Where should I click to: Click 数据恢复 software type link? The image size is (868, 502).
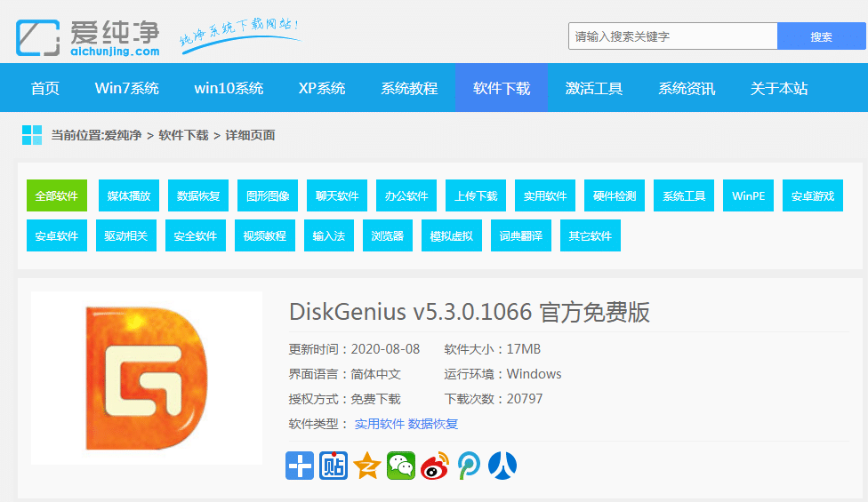point(433,424)
